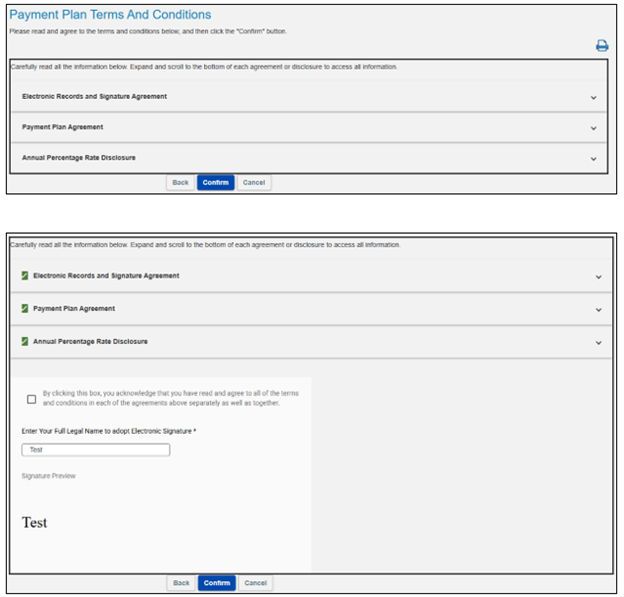Click green check icon beside Electronic Records agreement

(25, 275)
